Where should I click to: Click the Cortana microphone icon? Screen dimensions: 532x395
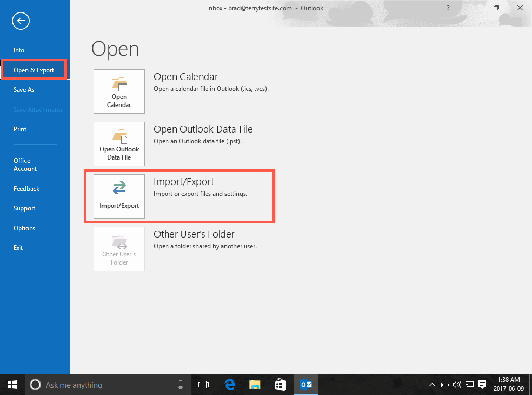(180, 385)
